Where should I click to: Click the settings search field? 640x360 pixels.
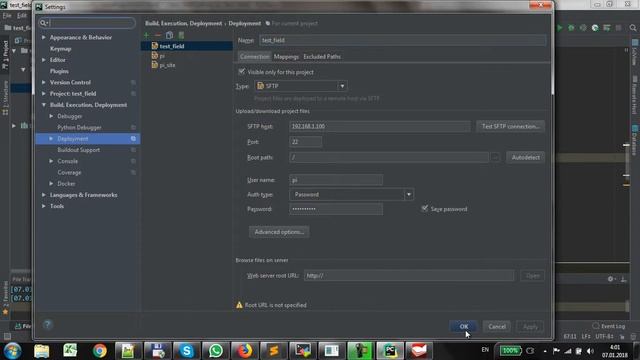click(x=87, y=23)
